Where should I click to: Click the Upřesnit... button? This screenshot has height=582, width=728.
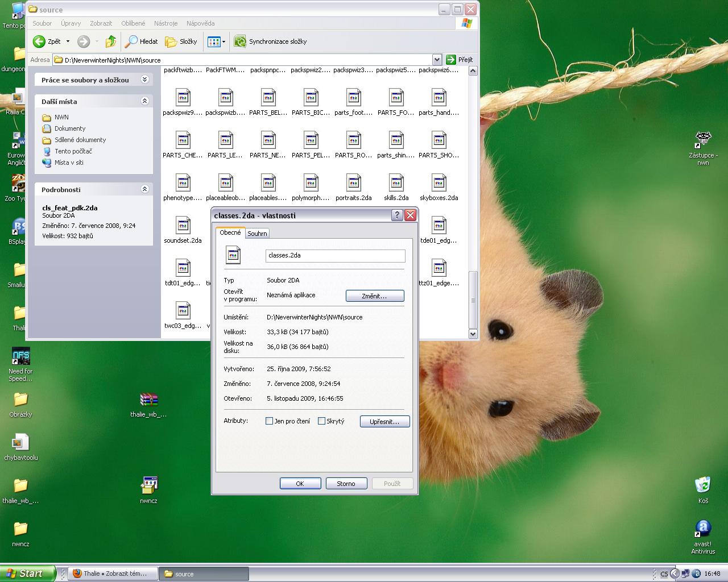384,422
